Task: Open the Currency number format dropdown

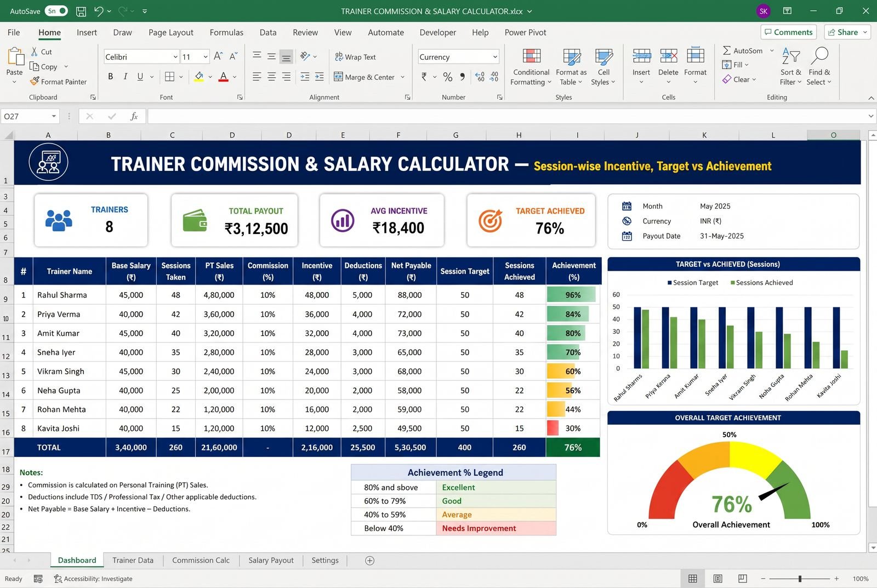Action: tap(495, 57)
